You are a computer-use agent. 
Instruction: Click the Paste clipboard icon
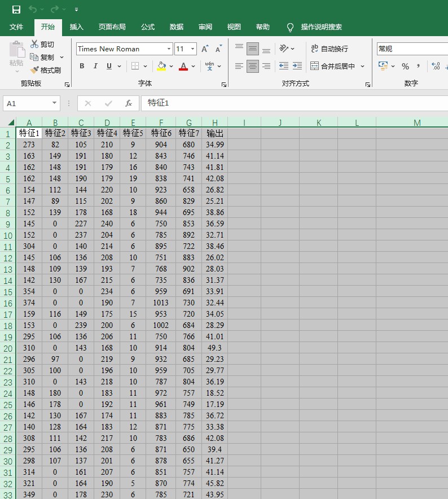pyautogui.click(x=17, y=50)
